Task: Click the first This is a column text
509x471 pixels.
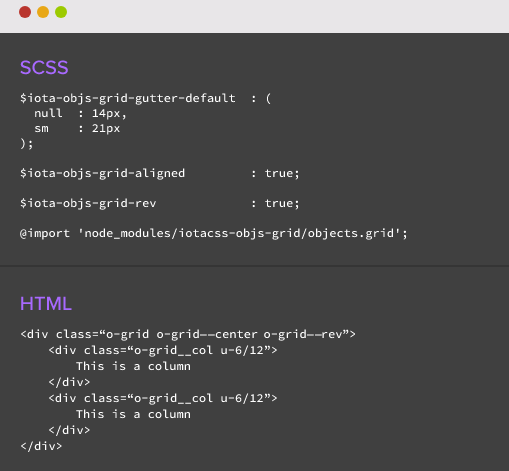Action: pyautogui.click(x=133, y=366)
